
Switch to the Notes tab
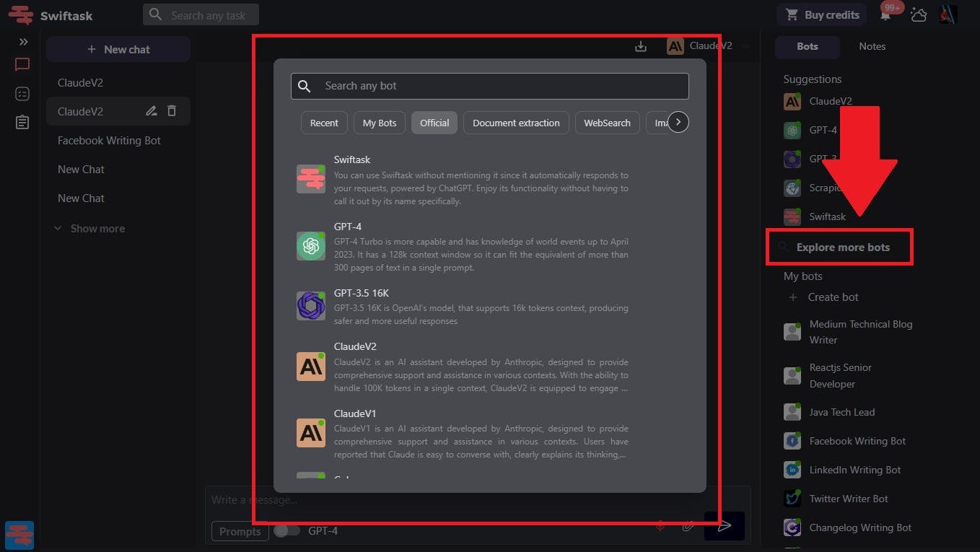872,46
